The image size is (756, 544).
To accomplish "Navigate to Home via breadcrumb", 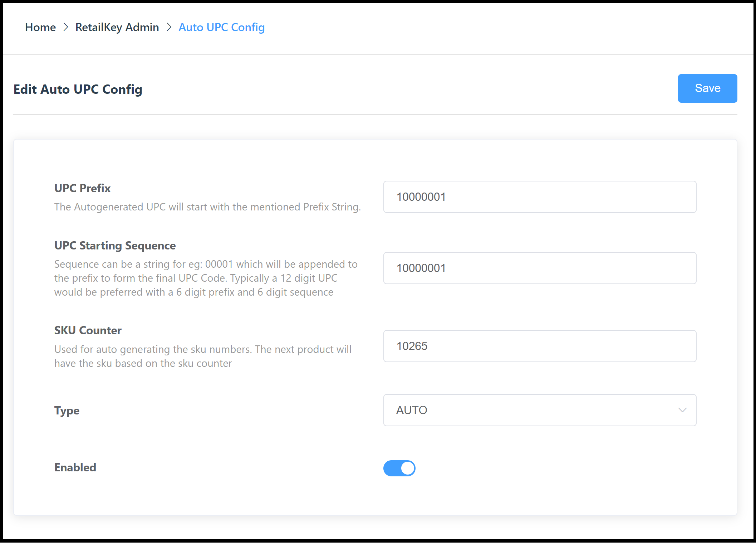I will point(40,27).
